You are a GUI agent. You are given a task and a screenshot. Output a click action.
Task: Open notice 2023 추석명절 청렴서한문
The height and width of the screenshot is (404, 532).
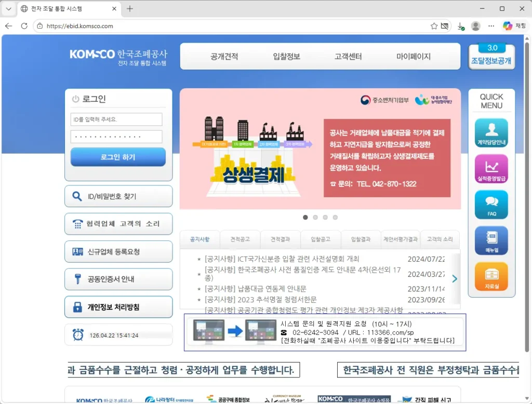coord(261,300)
